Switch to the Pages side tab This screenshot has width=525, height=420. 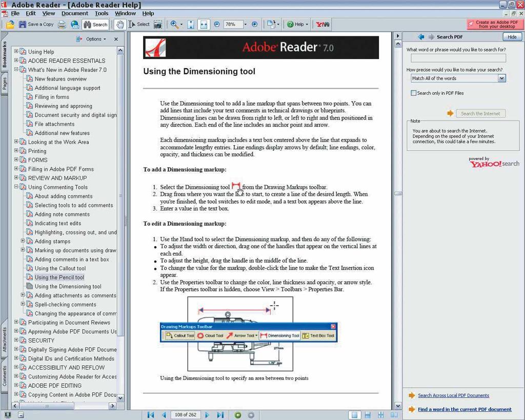click(x=4, y=84)
